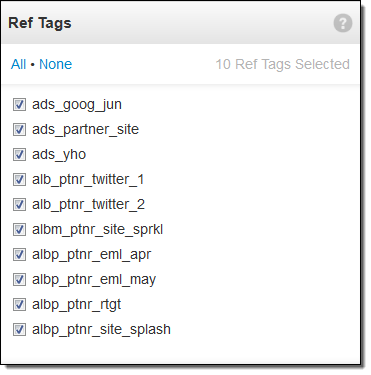Click the Ref Tags panel title
371x375 pixels.
[40, 23]
